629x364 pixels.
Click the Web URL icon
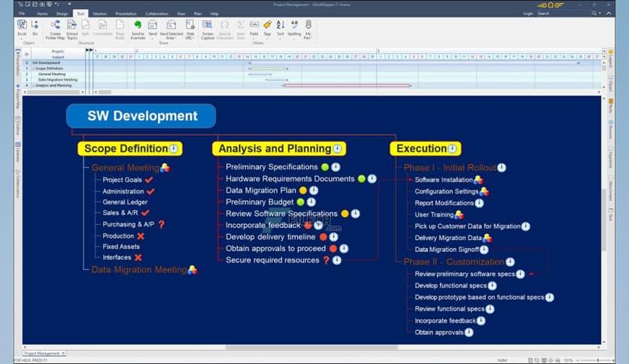[x=190, y=26]
